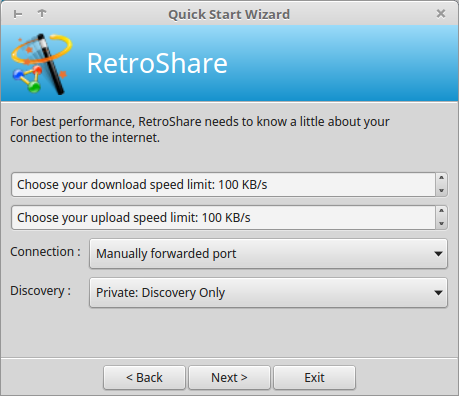This screenshot has height=396, width=459.
Task: Open the Connection dropdown
Action: (268, 254)
